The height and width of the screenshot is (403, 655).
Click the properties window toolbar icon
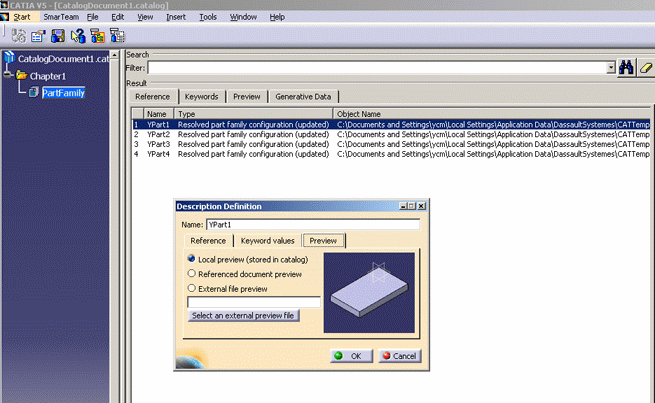click(38, 36)
